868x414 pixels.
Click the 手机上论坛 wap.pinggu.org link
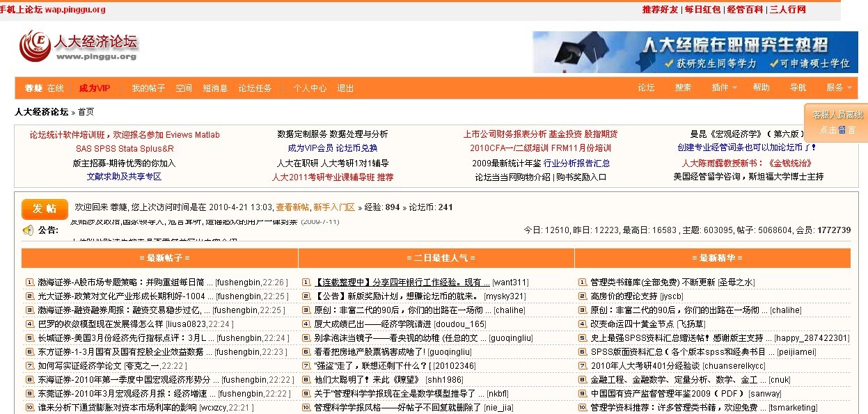pos(53,10)
